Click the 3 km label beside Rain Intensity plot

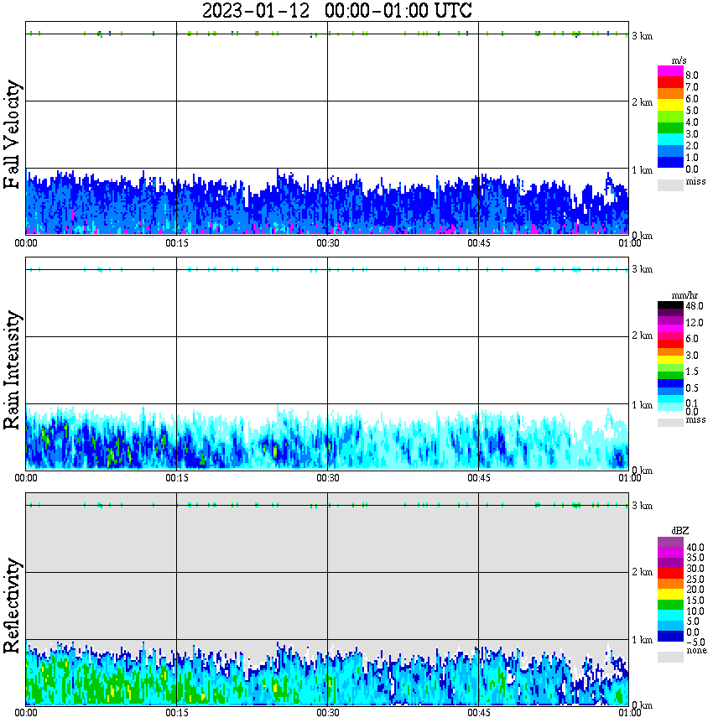point(643,269)
